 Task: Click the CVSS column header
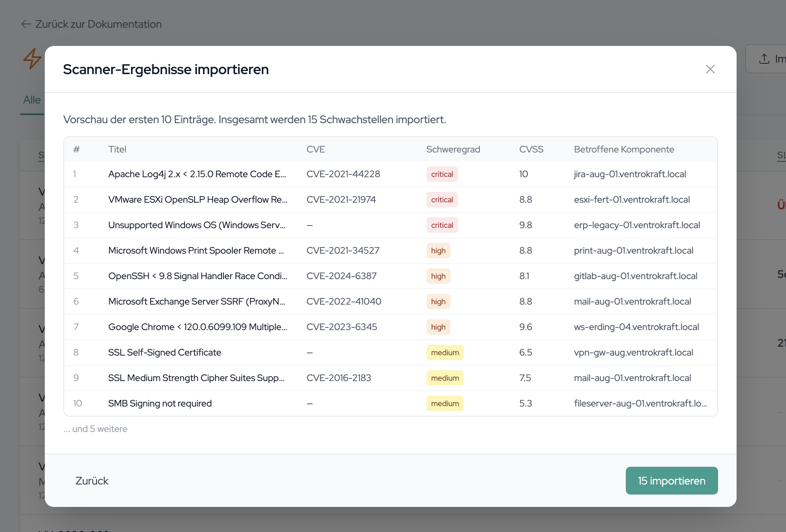531,149
